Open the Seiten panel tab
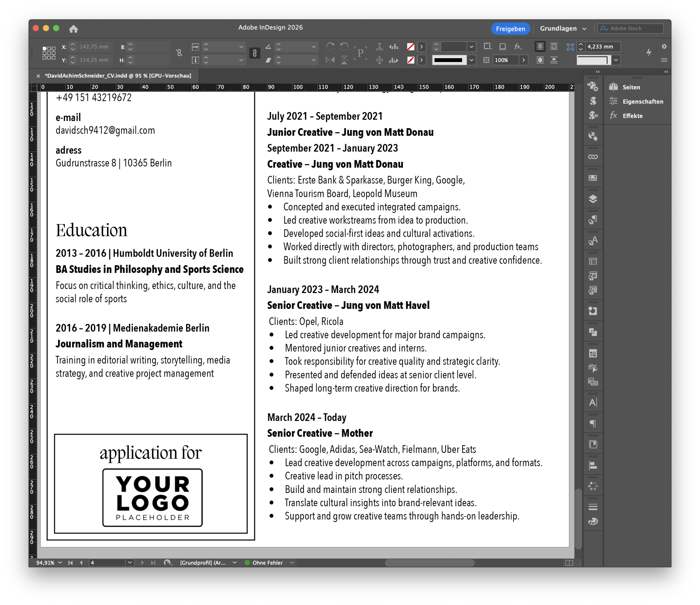The width and height of the screenshot is (700, 605). point(631,87)
